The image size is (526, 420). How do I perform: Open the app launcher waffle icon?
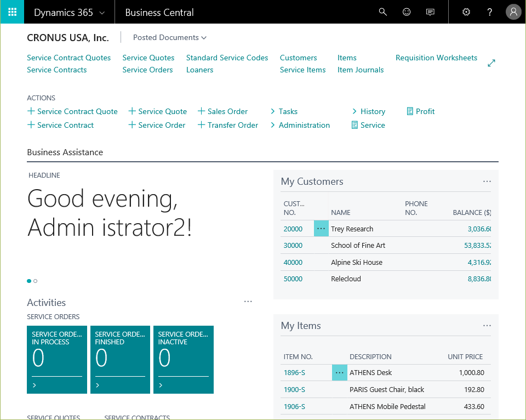(x=12, y=12)
